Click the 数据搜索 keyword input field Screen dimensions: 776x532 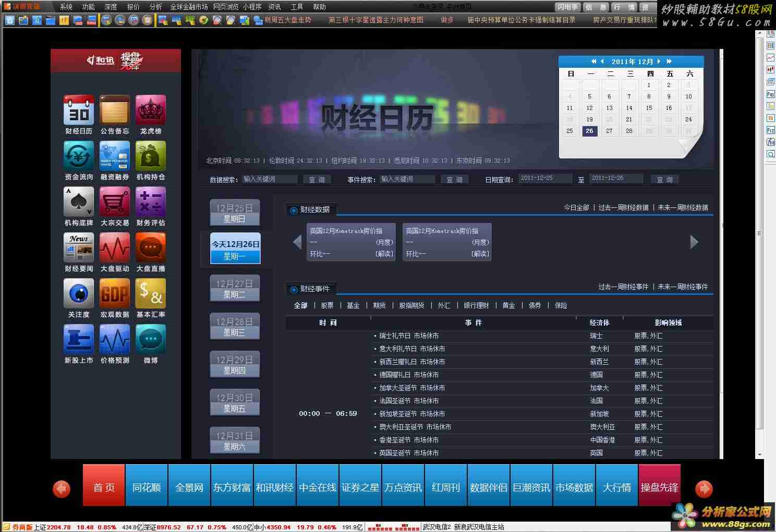[270, 179]
